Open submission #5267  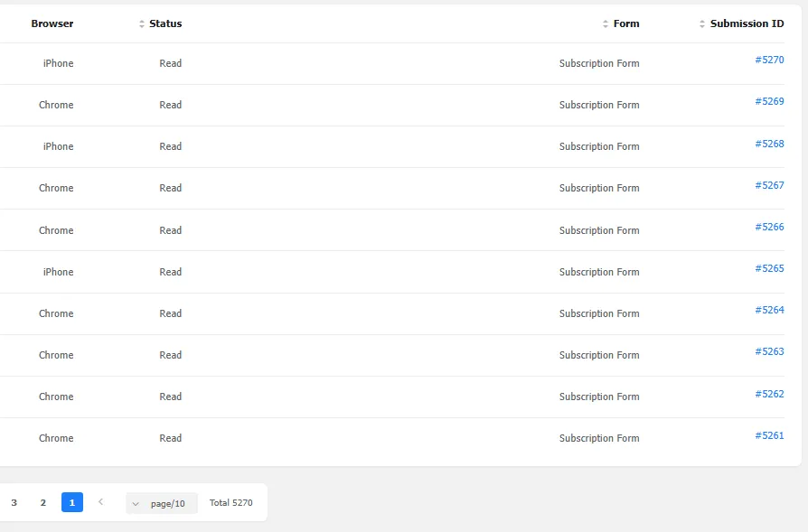coord(769,185)
